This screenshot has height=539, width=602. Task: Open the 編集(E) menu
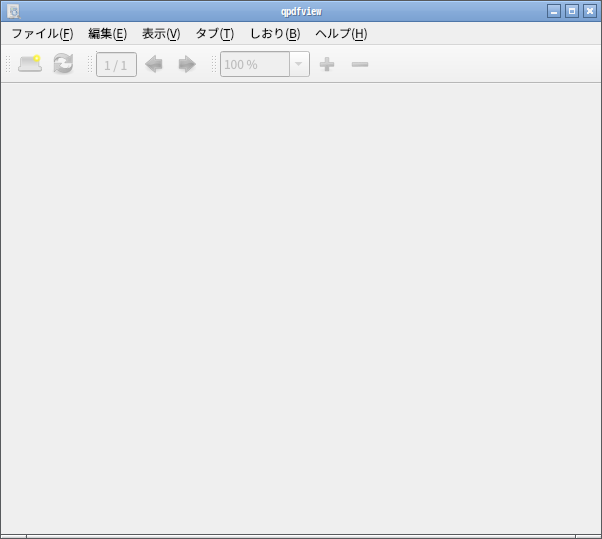[108, 34]
